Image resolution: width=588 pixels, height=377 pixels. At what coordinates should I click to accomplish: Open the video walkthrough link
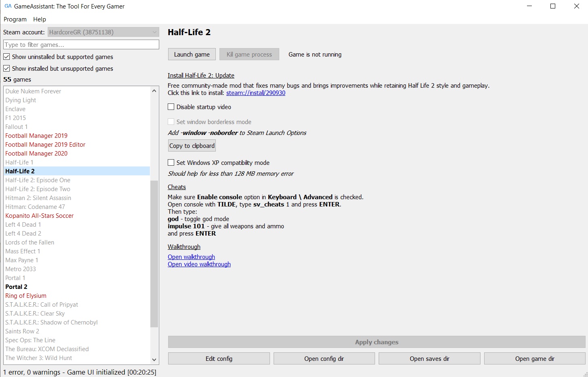click(199, 264)
